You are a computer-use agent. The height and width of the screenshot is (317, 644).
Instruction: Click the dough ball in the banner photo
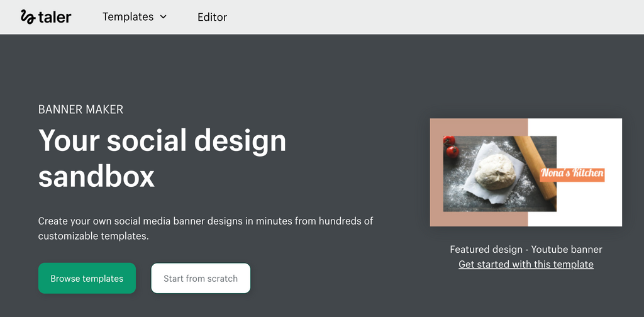click(x=495, y=172)
